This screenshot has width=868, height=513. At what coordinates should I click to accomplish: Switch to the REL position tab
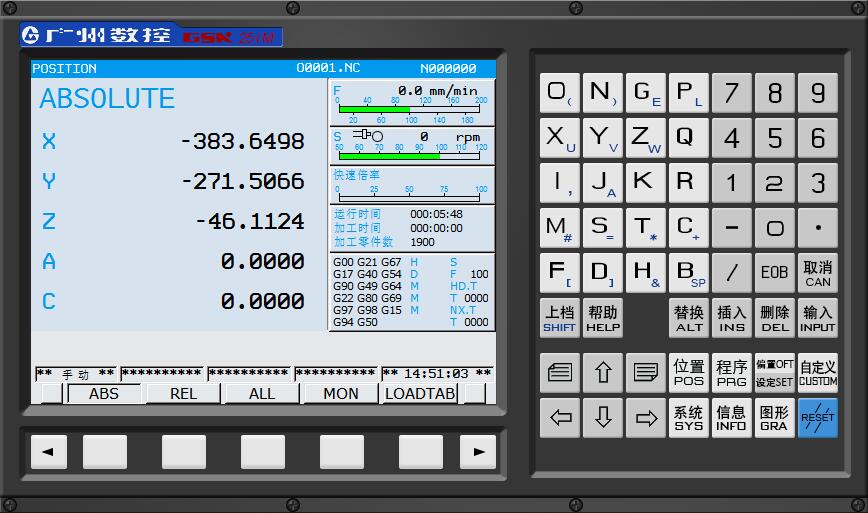click(183, 394)
